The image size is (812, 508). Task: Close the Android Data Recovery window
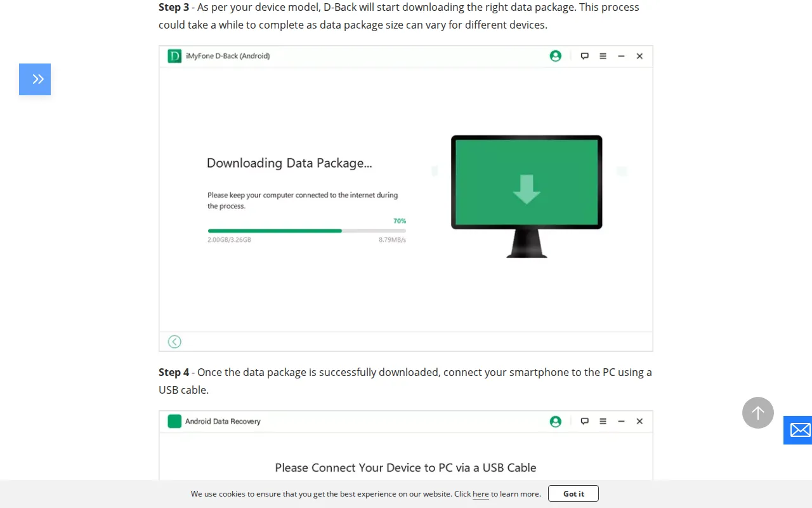coord(639,421)
